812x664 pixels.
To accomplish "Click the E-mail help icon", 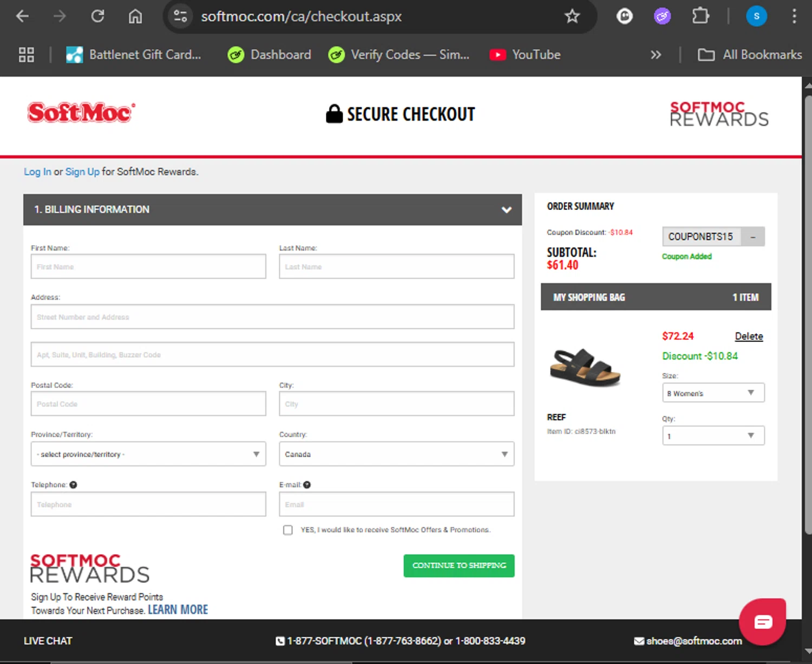I will [x=307, y=485].
